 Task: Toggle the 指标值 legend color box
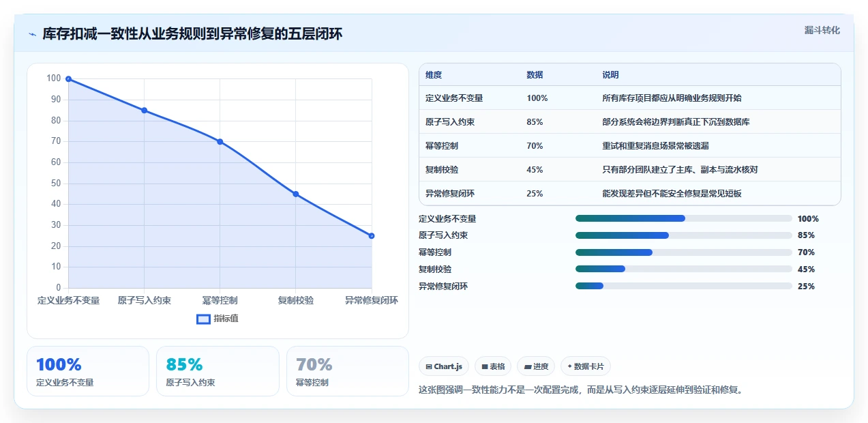(203, 319)
